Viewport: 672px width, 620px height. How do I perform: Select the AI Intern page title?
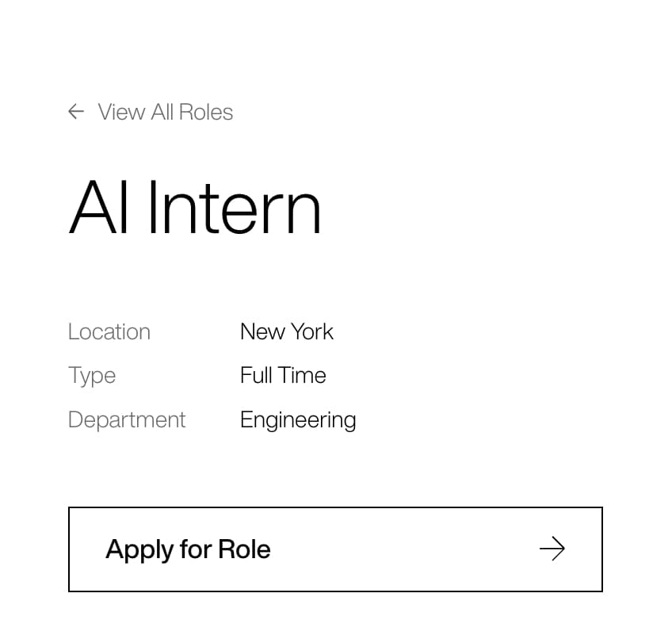click(x=195, y=208)
